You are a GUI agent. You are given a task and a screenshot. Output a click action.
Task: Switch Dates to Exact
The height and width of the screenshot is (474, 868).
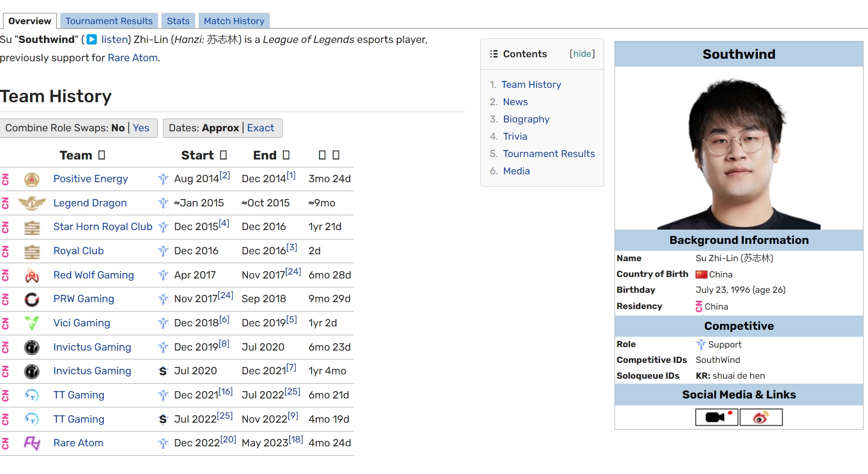click(x=260, y=128)
